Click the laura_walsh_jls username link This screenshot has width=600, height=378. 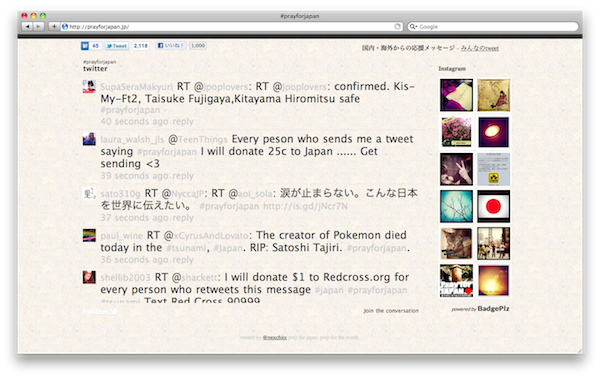[132, 140]
